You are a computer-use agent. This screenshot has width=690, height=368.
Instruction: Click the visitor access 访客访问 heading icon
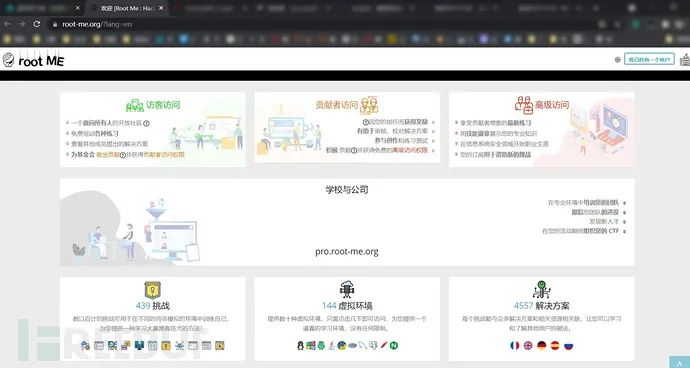135,106
